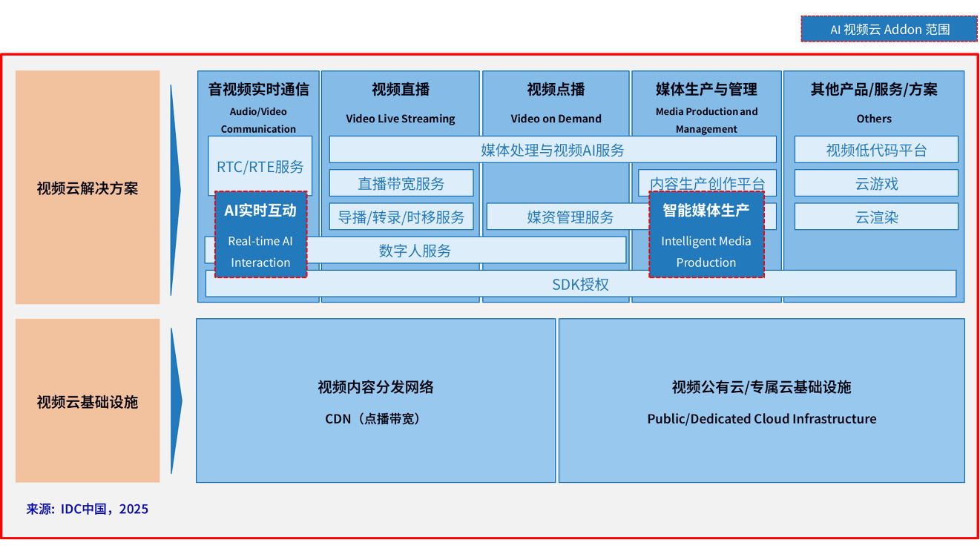The image size is (980, 551).
Task: Select the 视频内容分发网络 CDN block
Action: point(375,401)
